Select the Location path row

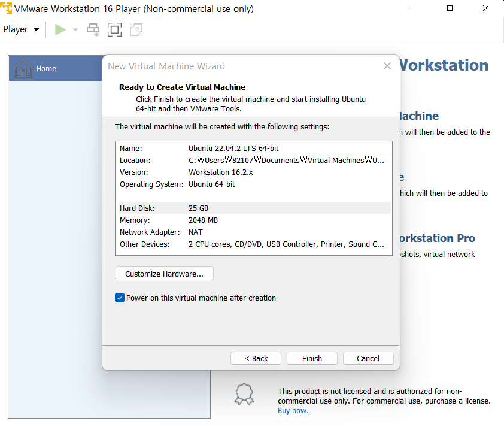[254, 160]
